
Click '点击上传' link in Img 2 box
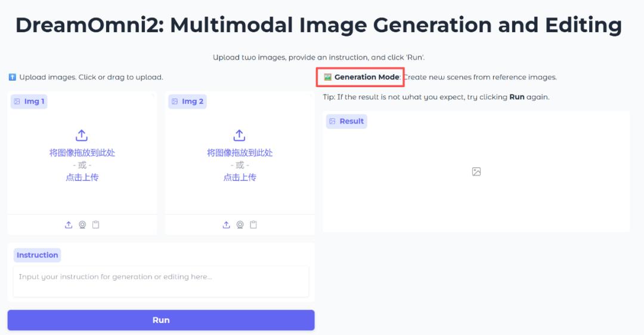pyautogui.click(x=240, y=177)
